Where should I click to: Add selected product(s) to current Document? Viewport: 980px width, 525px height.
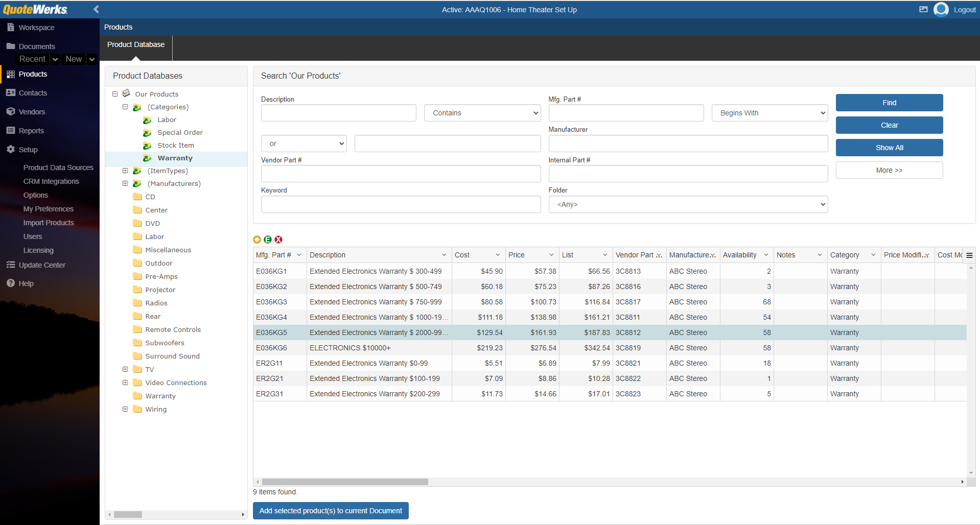coord(331,511)
